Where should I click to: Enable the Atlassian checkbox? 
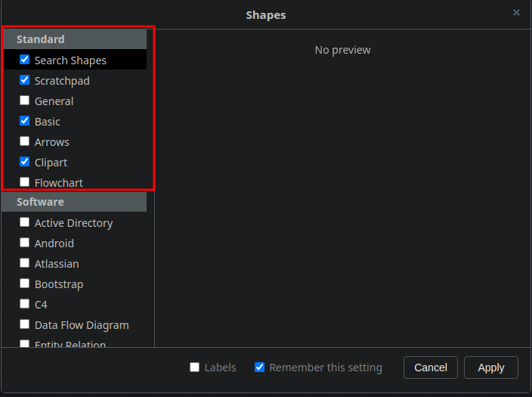pyautogui.click(x=25, y=263)
